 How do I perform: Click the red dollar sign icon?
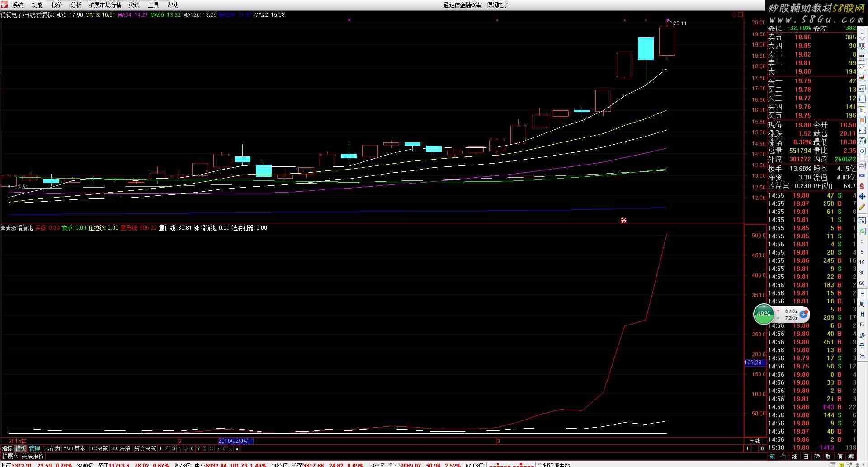[862, 186]
